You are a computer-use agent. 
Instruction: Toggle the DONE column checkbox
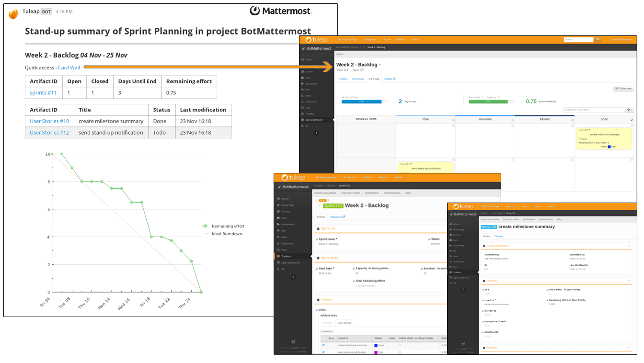632,120
